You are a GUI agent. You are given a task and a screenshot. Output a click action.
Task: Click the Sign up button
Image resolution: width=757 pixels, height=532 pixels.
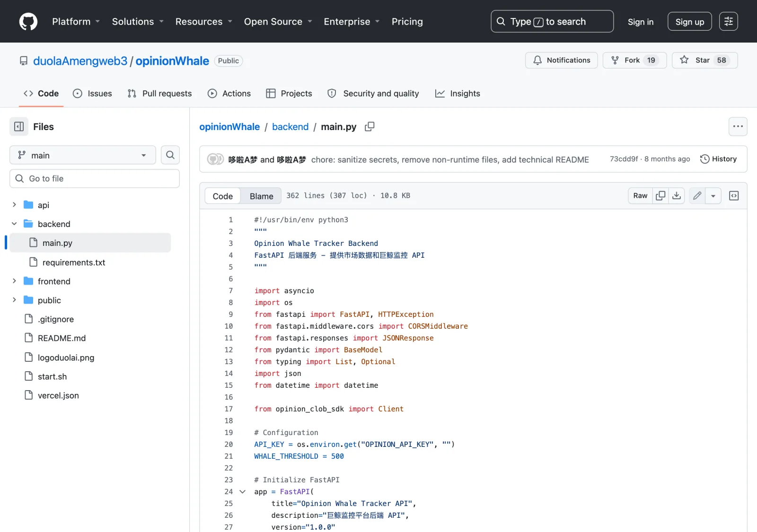tap(689, 21)
